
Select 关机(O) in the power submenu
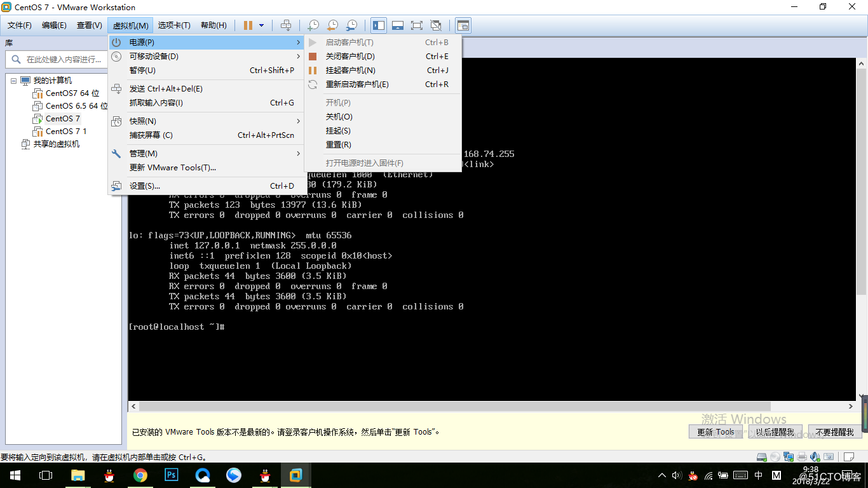point(383,117)
